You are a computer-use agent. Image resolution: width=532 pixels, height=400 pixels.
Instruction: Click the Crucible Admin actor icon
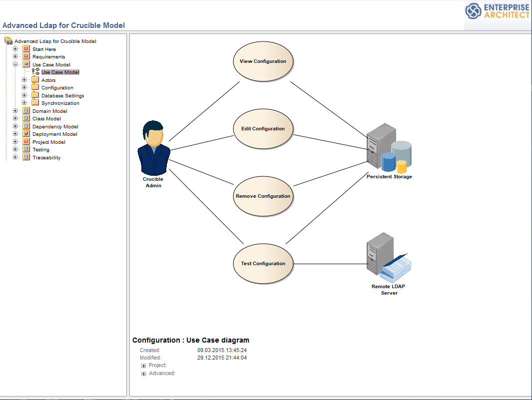tap(153, 148)
